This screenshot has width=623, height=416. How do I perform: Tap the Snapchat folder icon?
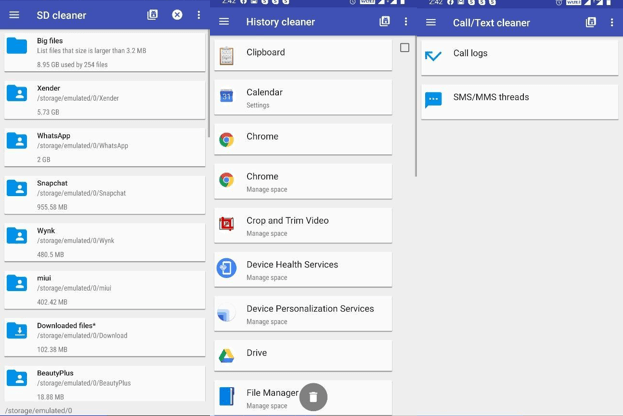(x=17, y=188)
